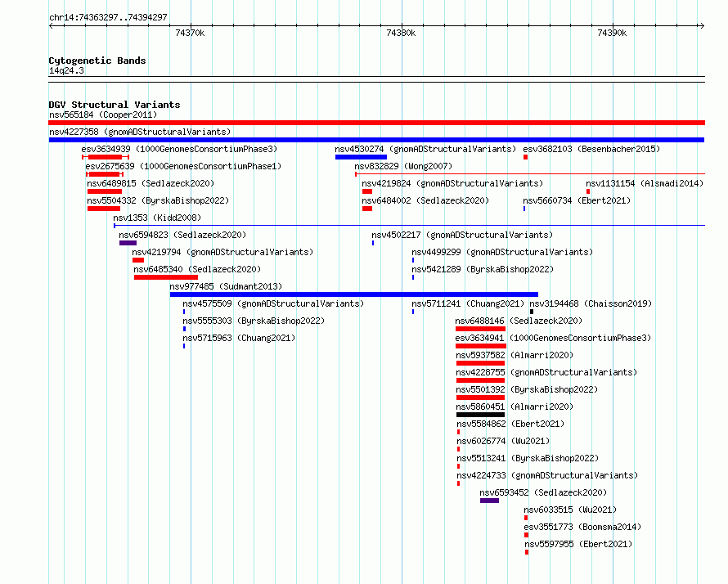Viewport: 728px width, 584px height.
Task: Click nsv1131154 (Alsmadi2014) label
Action: 645,183
